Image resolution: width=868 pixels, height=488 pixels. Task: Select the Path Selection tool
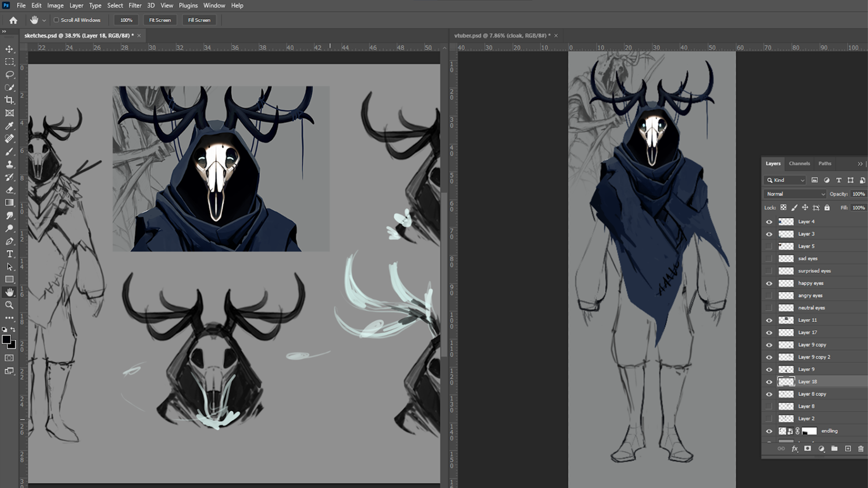click(x=9, y=267)
